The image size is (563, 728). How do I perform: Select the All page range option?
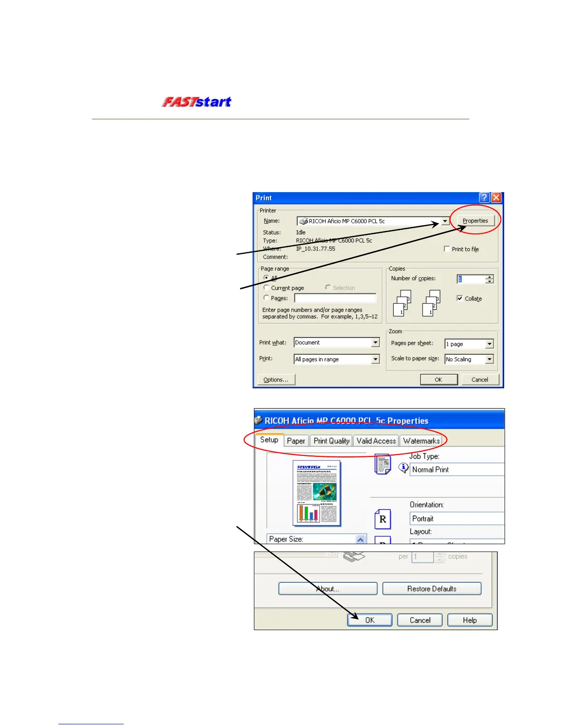266,278
